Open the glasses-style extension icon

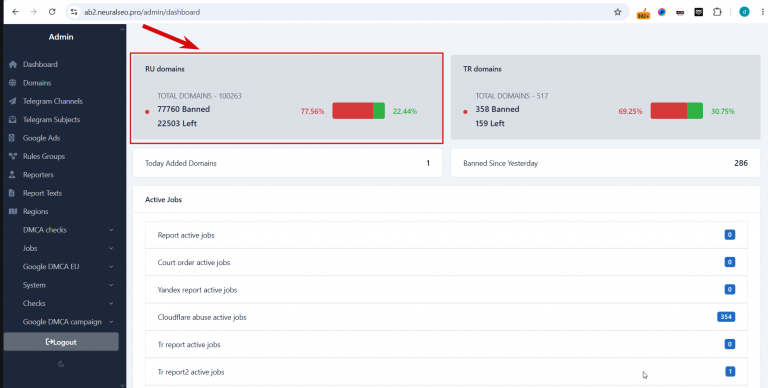(680, 12)
